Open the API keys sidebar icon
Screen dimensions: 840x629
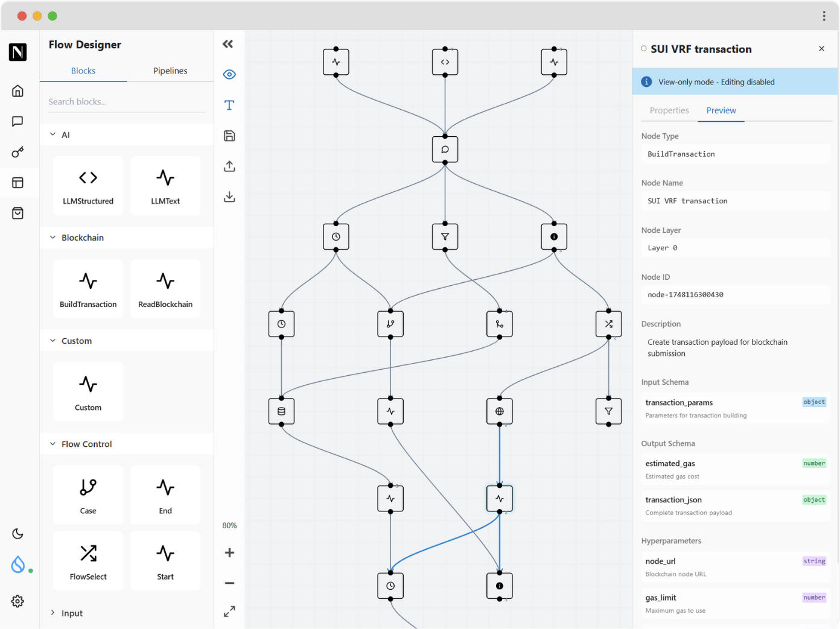(17, 152)
